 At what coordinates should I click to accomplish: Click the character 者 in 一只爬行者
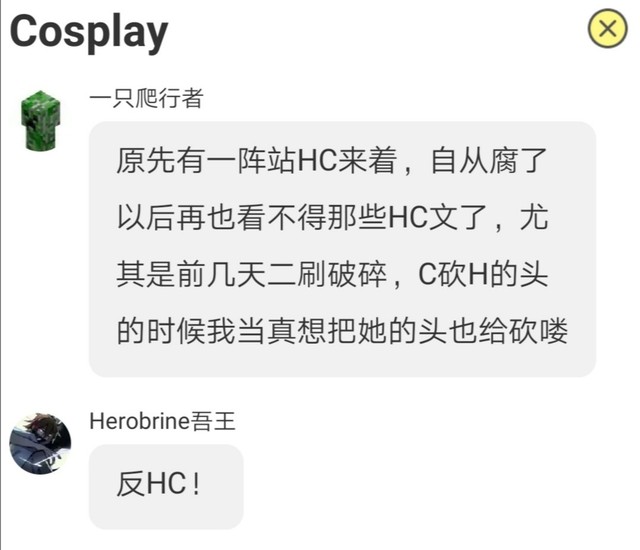(x=192, y=98)
